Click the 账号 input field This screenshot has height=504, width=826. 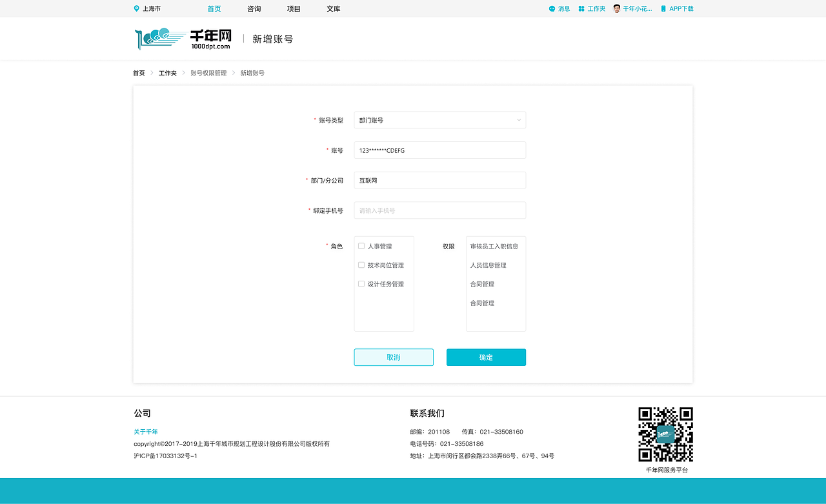pos(440,150)
